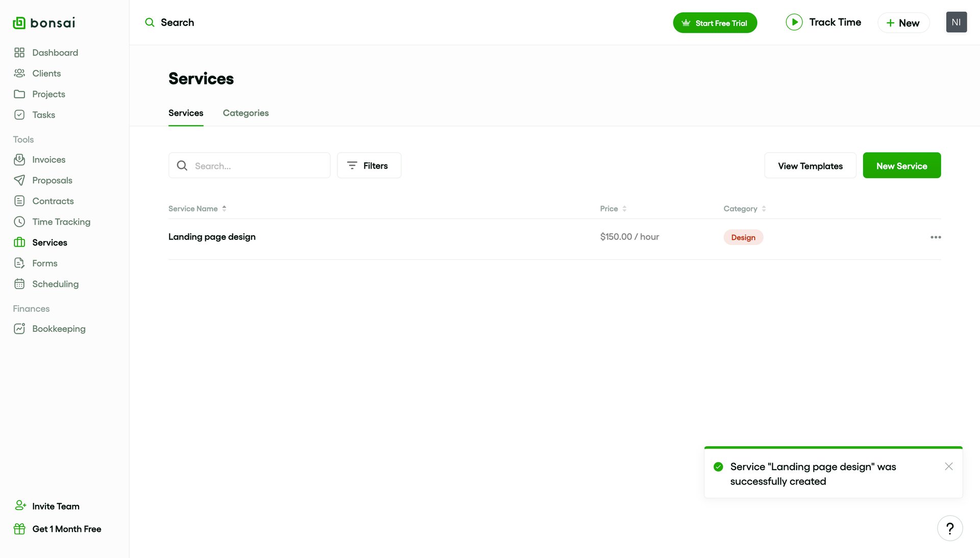Dismiss the service created notification
980x558 pixels.
point(949,466)
